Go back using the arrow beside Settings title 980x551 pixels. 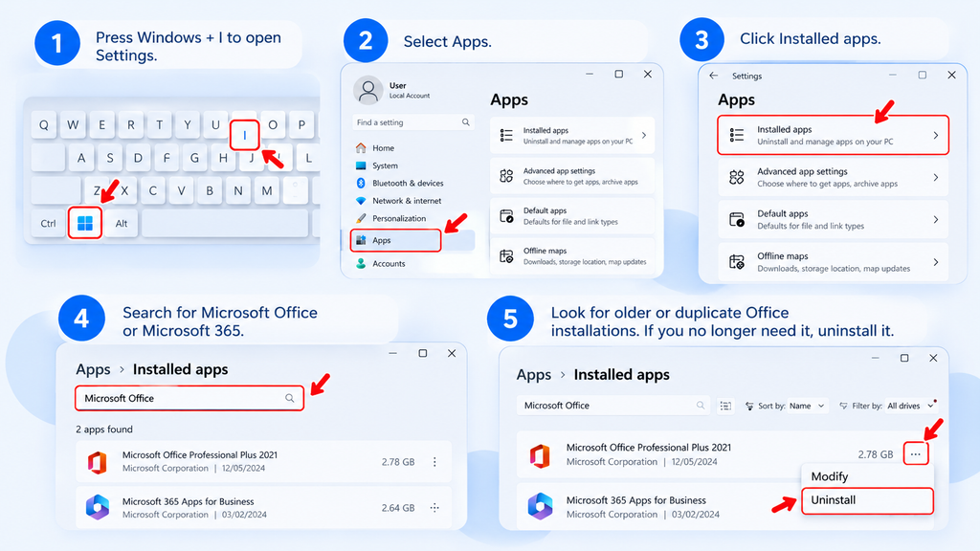[714, 76]
